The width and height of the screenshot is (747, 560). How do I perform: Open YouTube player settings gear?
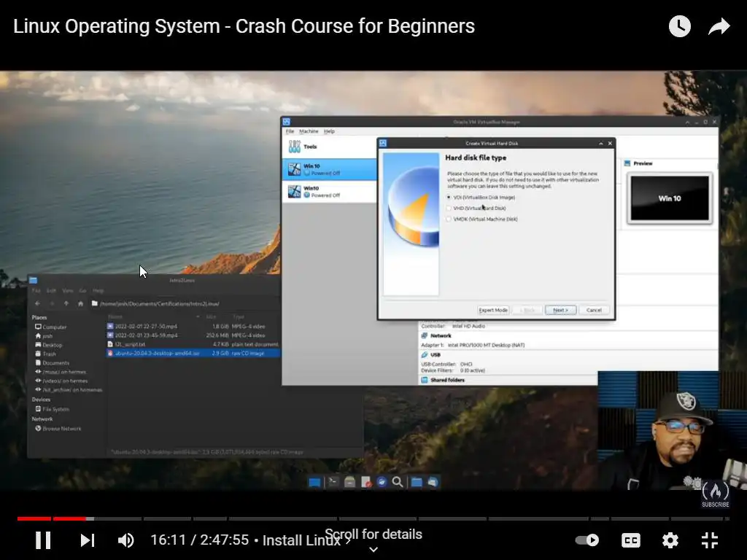[x=670, y=540]
